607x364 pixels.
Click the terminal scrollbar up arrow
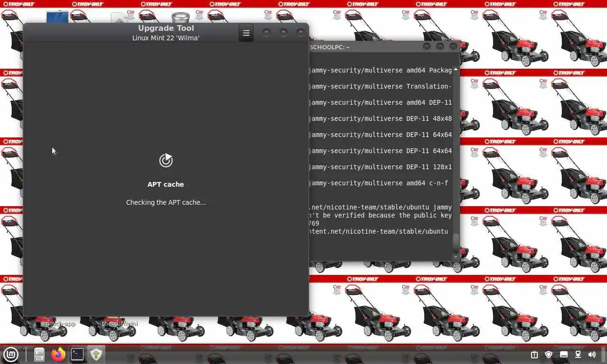(x=456, y=70)
